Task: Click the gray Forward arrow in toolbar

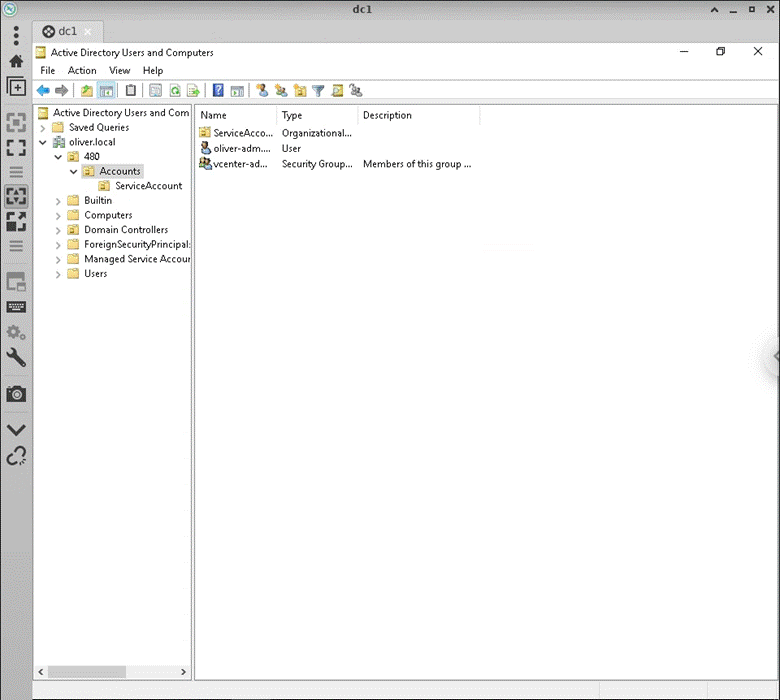Action: (62, 91)
